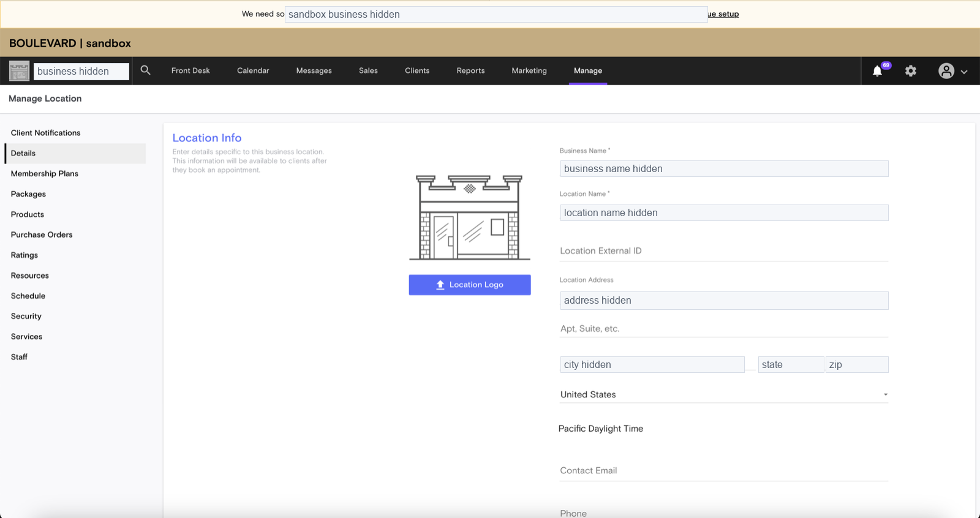This screenshot has height=518, width=980.
Task: Open settings gear icon
Action: coord(911,71)
